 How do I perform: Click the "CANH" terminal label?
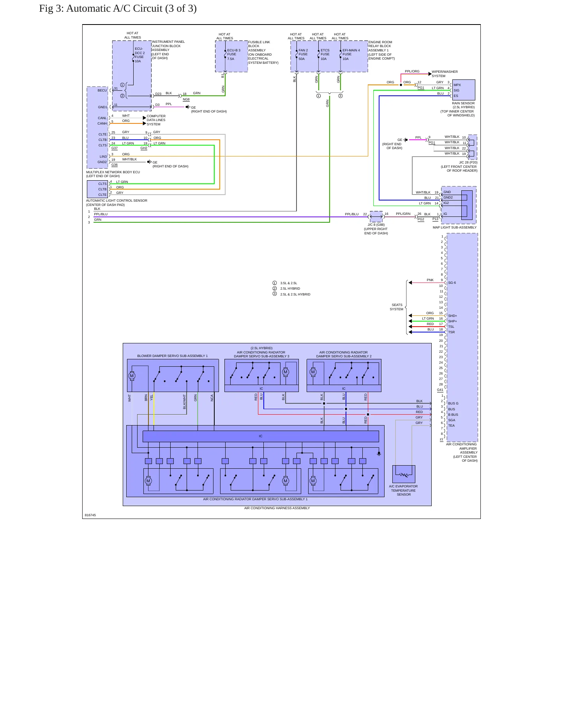point(102,123)
